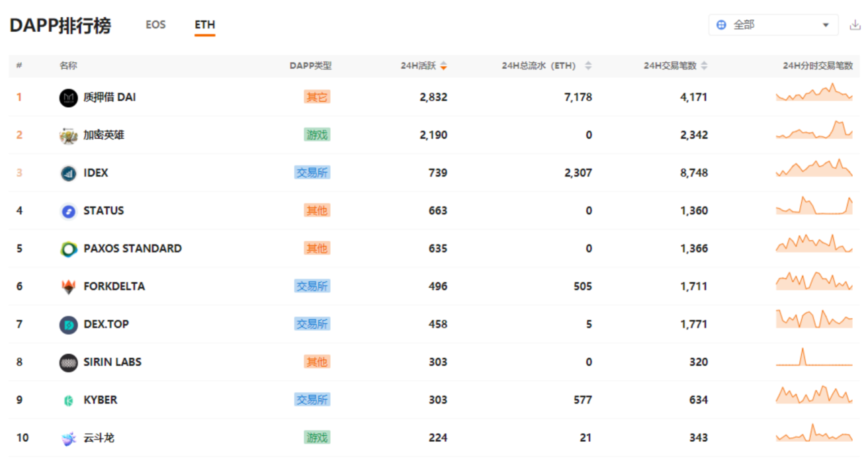Image resolution: width=868 pixels, height=459 pixels.
Task: Click the SIRIN LABS transaction sparkline chart
Action: (814, 358)
